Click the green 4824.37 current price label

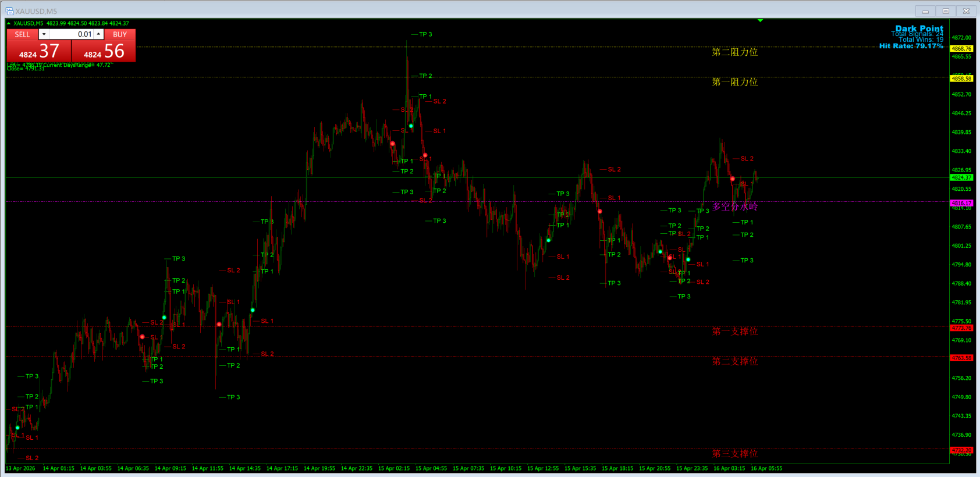961,177
